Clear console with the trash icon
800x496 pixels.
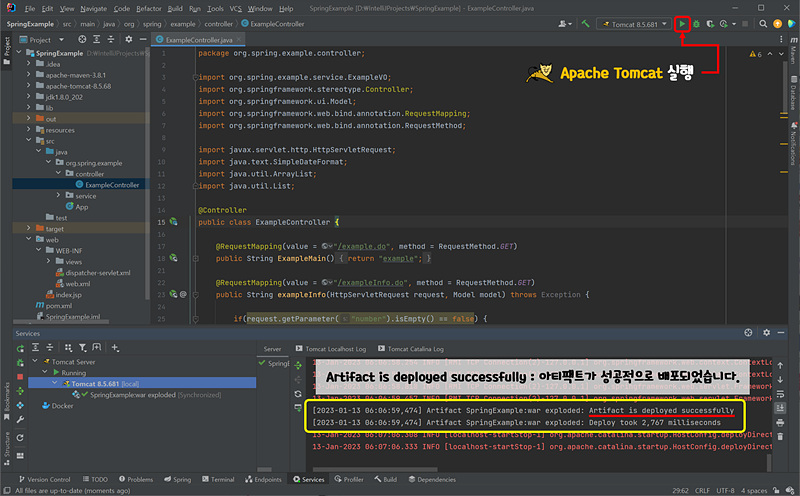pos(780,436)
